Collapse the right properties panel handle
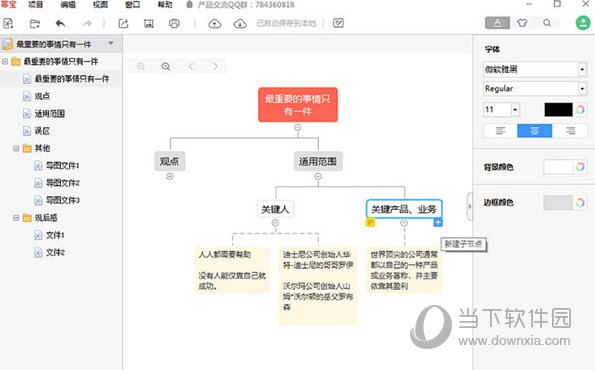Image resolution: width=595 pixels, height=370 pixels. click(470, 206)
